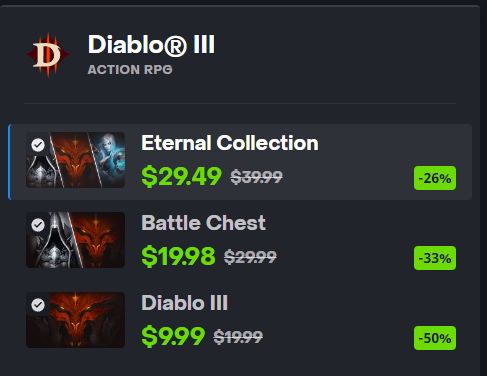The width and height of the screenshot is (487, 376).
Task: Click the -33% discount badge
Action: tap(435, 258)
